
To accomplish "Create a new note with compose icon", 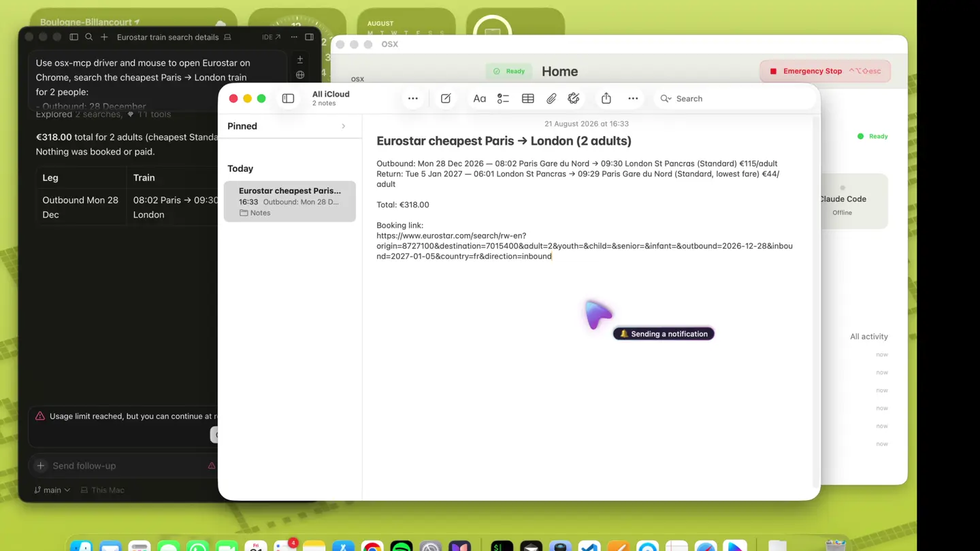I will 446,99.
